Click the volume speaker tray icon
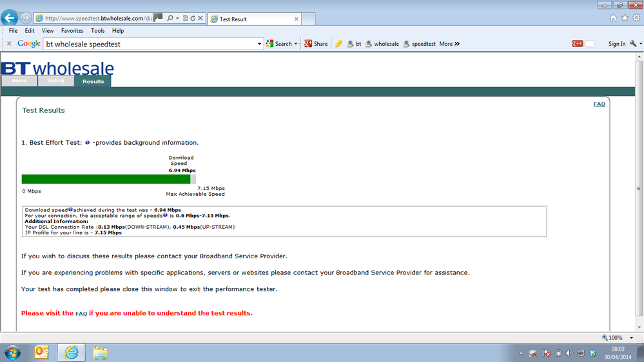This screenshot has height=362, width=644. 569,353
